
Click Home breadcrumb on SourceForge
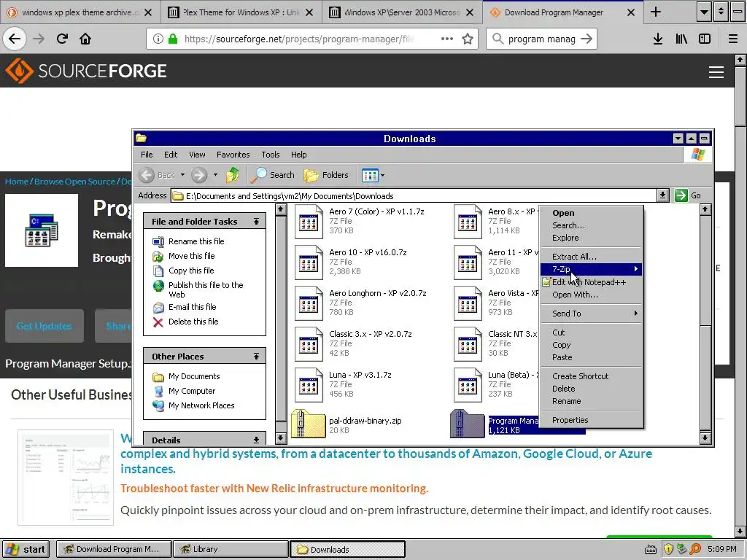point(17,182)
